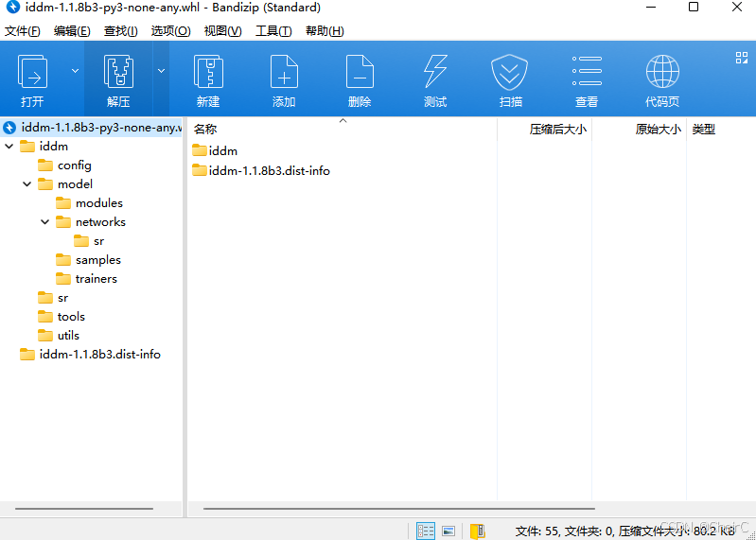756x540 pixels.
Task: Click the Add (添加) file icon
Action: pyautogui.click(x=284, y=72)
